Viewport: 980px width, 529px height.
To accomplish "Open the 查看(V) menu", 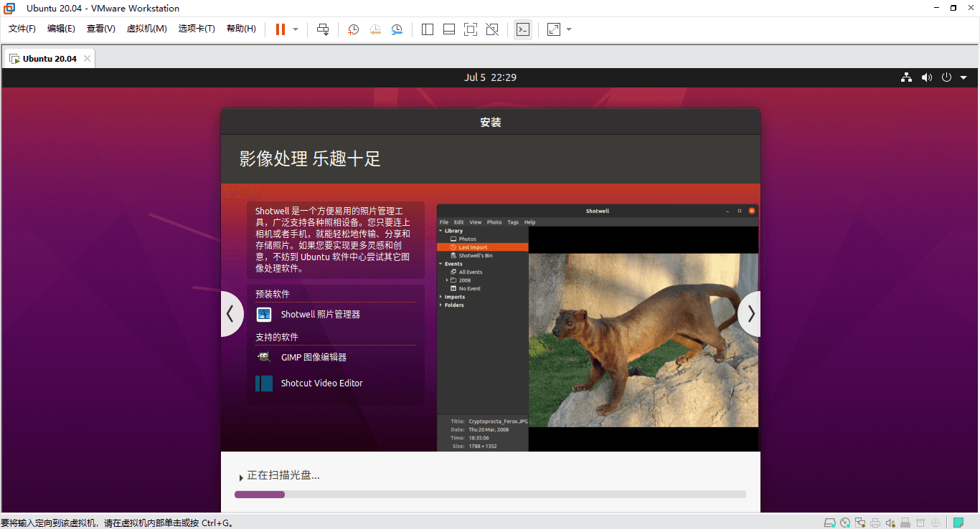I will 101,29.
